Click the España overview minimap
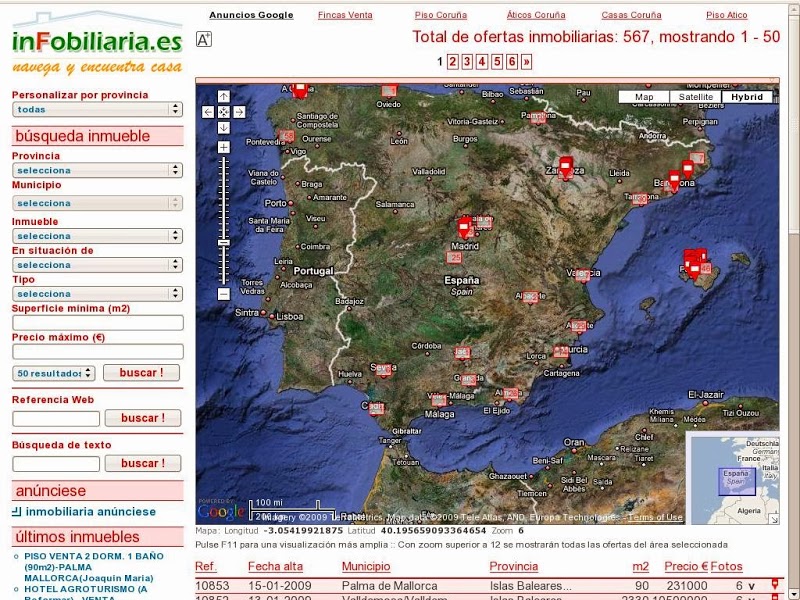800x600 pixels. tap(733, 478)
